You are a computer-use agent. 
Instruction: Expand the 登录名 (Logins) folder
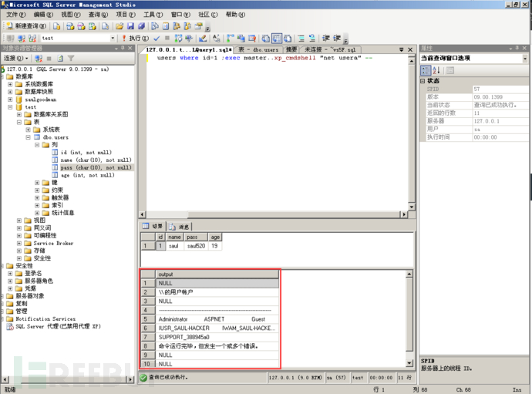point(10,273)
